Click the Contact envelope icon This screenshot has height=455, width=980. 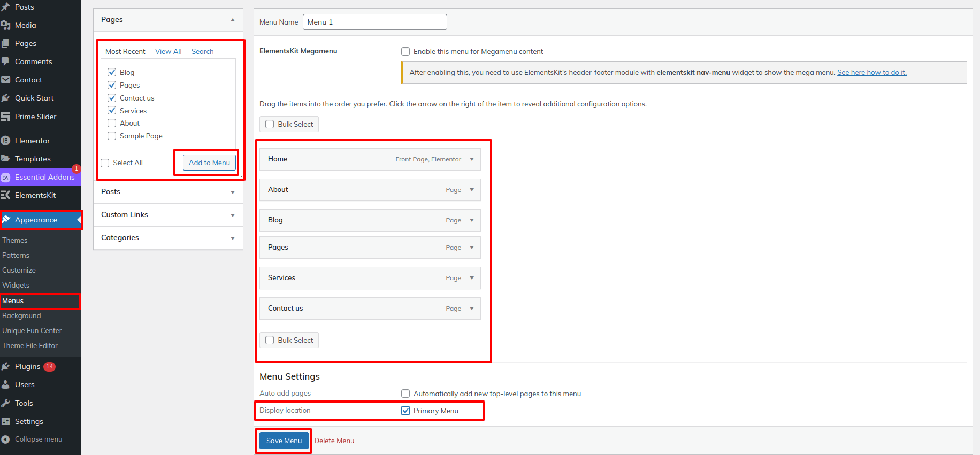point(6,80)
